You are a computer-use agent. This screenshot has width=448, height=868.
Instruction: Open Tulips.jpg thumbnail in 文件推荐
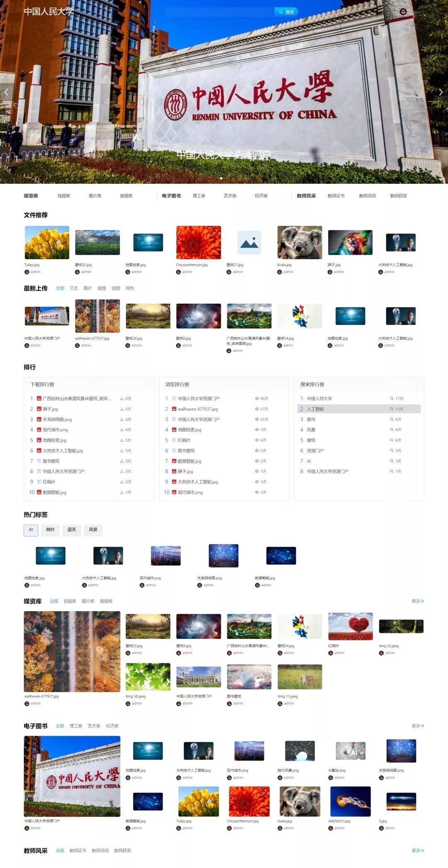point(47,242)
